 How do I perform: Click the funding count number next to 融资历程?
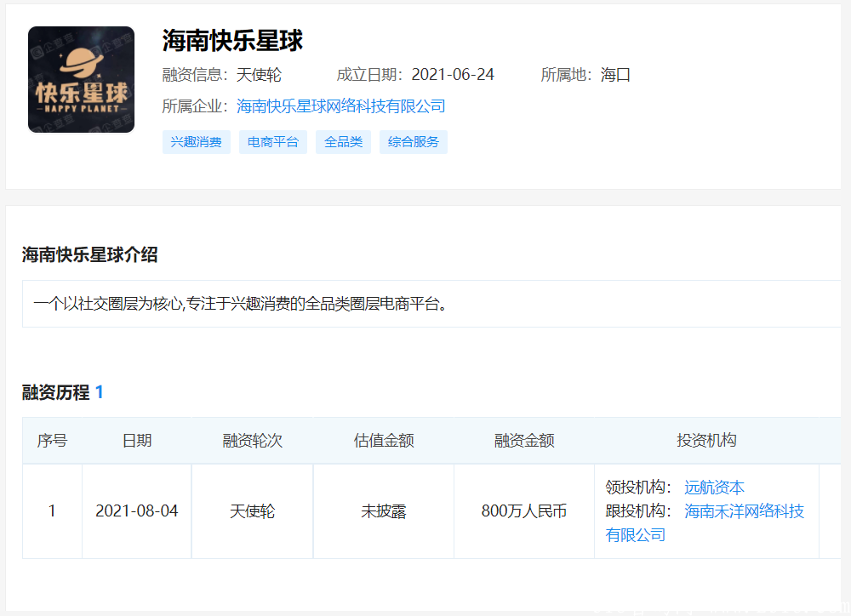point(100,392)
